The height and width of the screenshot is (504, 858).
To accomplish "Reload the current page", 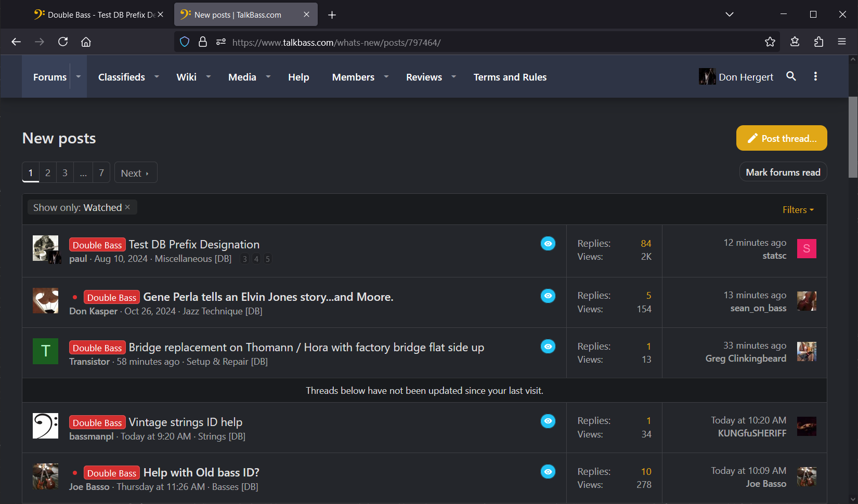I will pyautogui.click(x=63, y=42).
